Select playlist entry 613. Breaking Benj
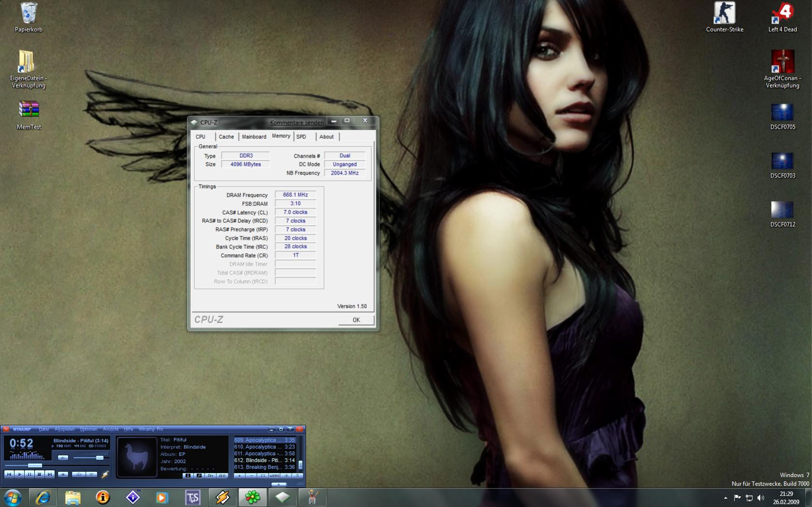Viewport: 812px width, 507px height. (265, 467)
